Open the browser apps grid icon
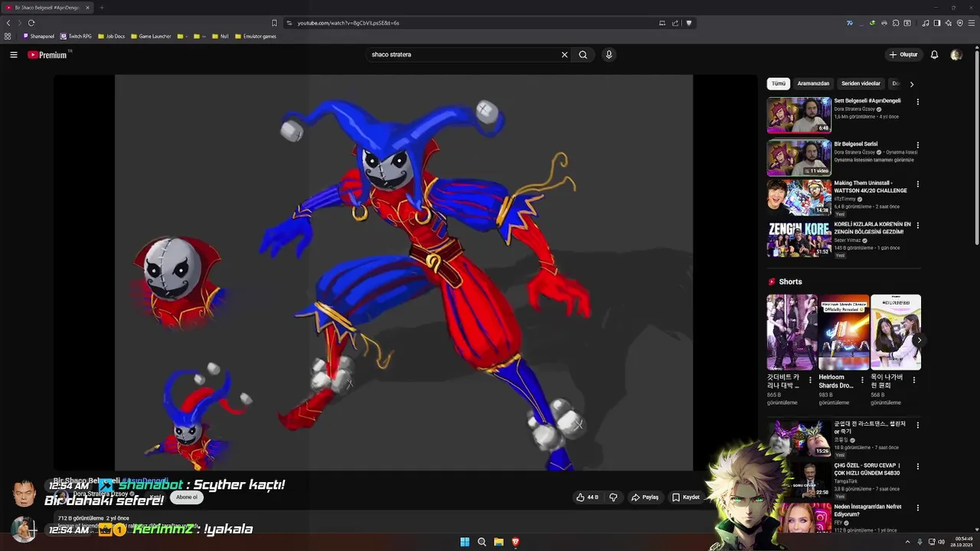Screen dimensions: 980x551 point(8,36)
